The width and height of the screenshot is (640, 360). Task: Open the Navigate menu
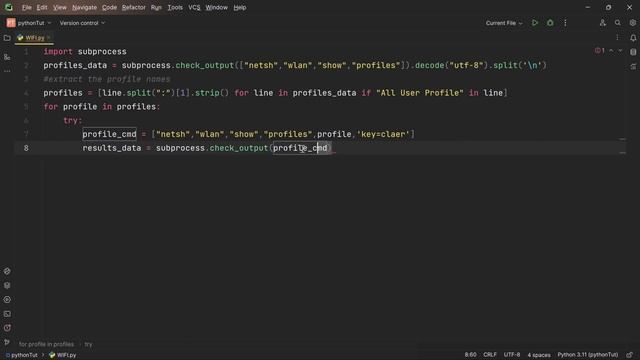(x=84, y=7)
